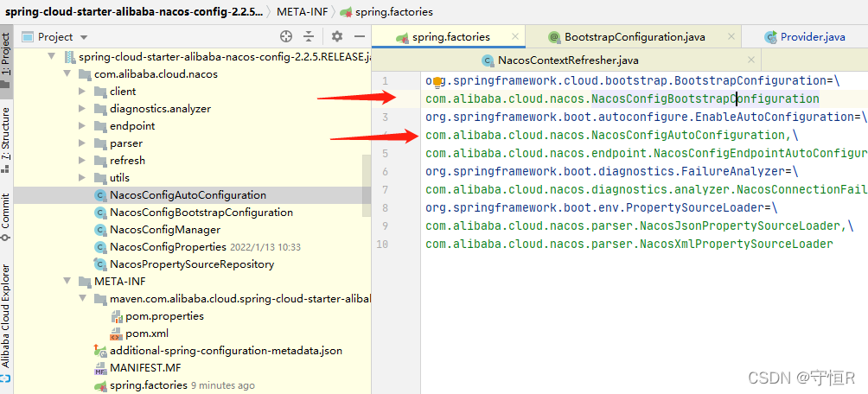This screenshot has height=394, width=868.
Task: Click the collapse all icon in Project panel
Action: pos(309,36)
